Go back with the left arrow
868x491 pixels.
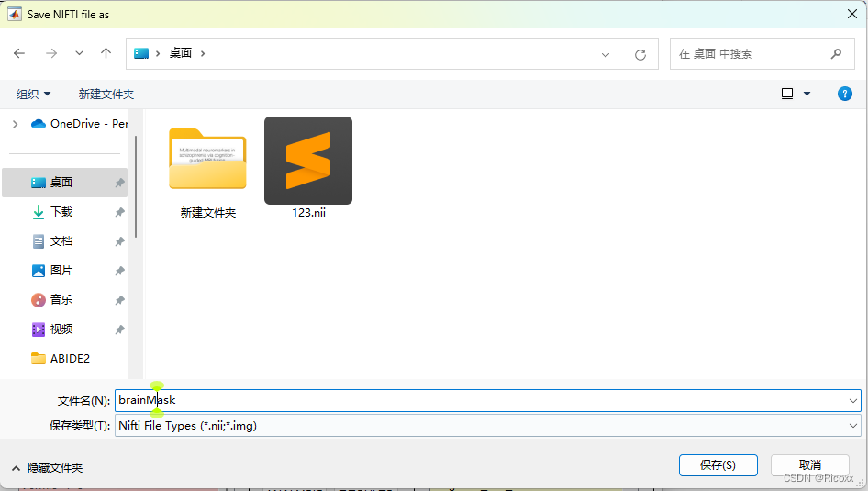(x=19, y=53)
